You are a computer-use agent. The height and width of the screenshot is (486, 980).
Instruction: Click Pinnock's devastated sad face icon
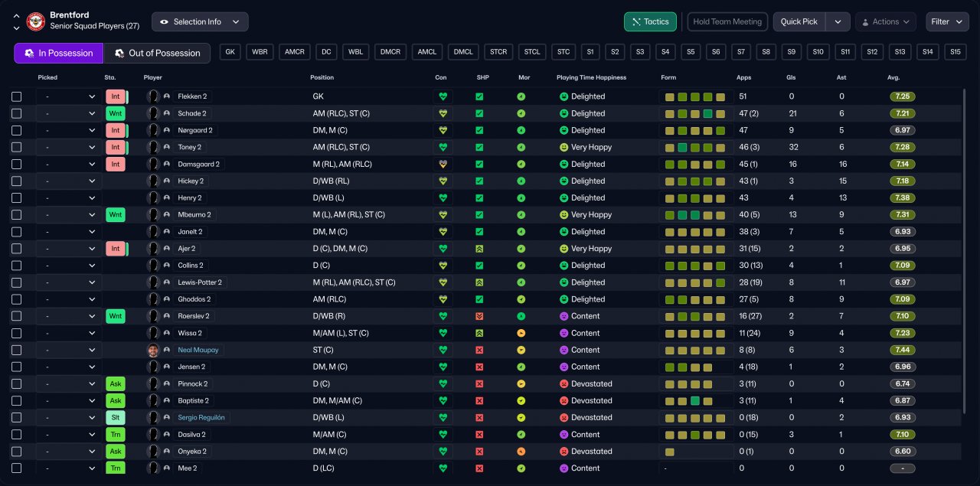pyautogui.click(x=563, y=384)
